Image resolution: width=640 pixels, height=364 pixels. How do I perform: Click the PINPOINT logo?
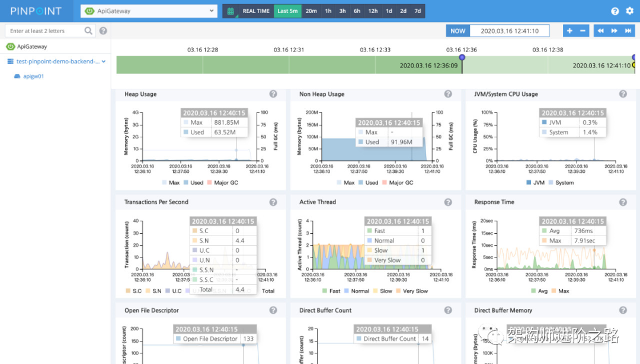pyautogui.click(x=36, y=11)
